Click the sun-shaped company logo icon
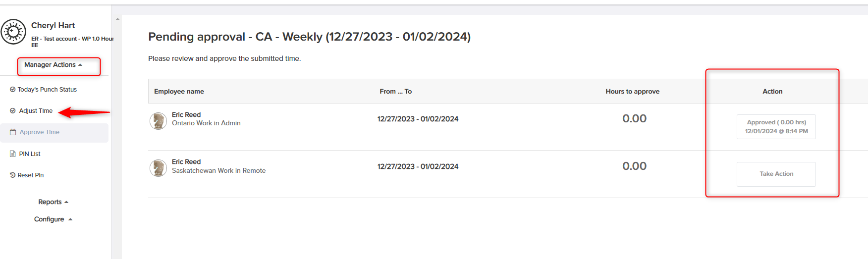 [13, 32]
